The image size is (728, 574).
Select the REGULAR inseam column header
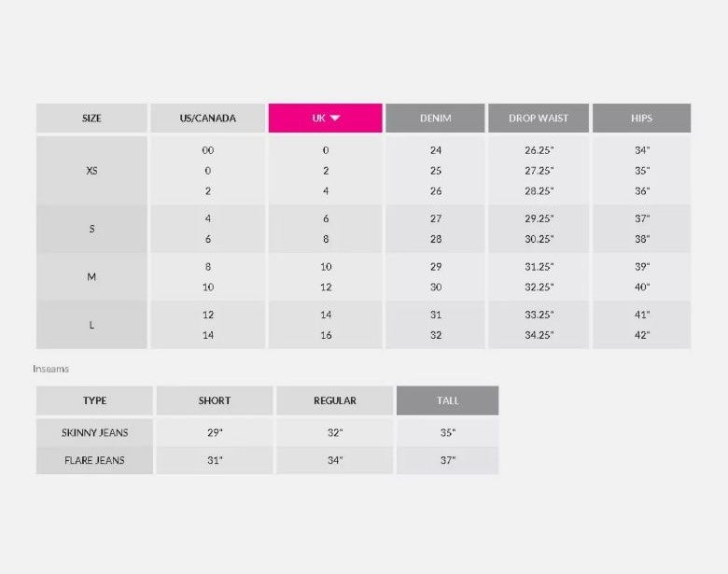[335, 400]
